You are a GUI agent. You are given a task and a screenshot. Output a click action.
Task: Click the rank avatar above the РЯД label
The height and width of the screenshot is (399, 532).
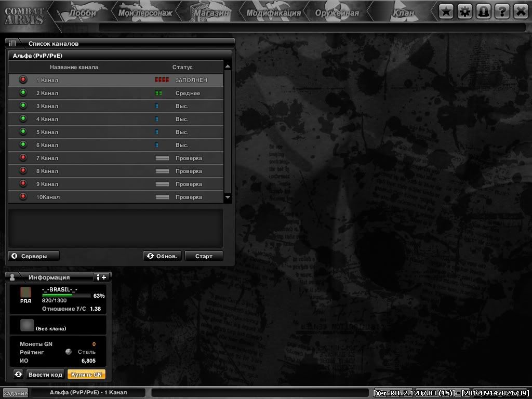(26, 292)
